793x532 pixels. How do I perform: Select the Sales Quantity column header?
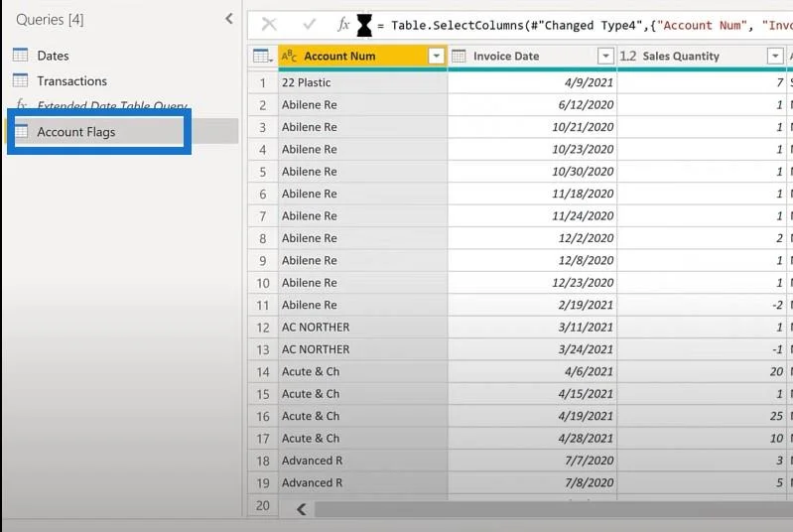pos(702,57)
